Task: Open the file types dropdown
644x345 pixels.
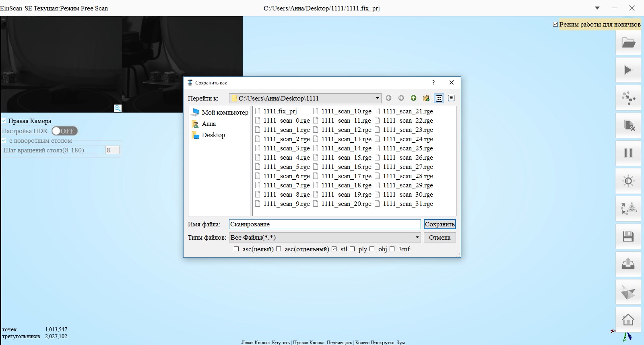Action: click(x=417, y=238)
